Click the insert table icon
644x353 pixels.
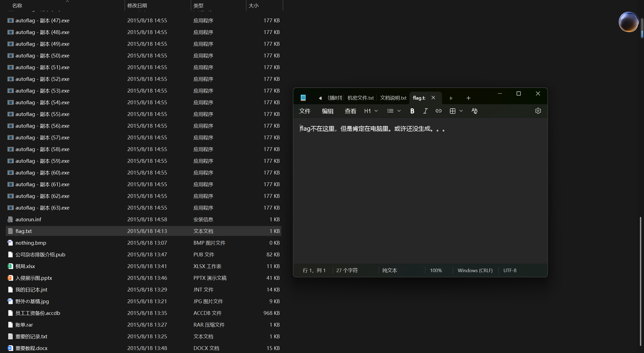coord(452,111)
